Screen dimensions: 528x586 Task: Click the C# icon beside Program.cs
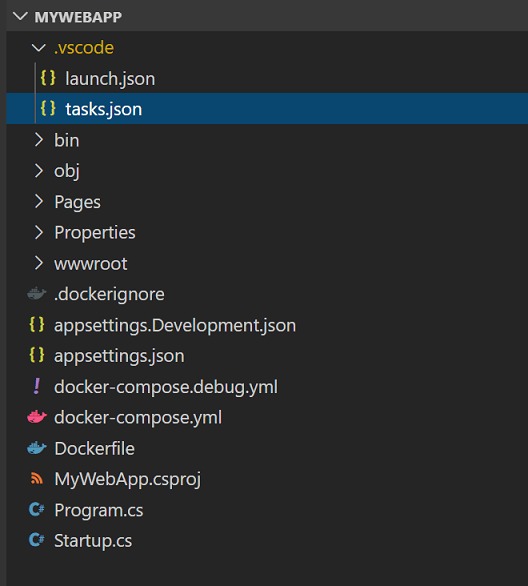37,509
